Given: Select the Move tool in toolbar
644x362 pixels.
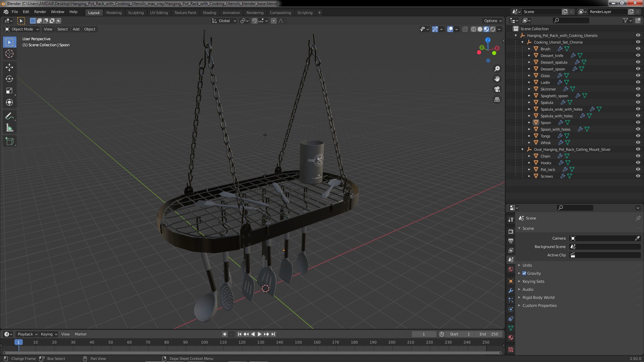Looking at the screenshot, I should tap(9, 67).
